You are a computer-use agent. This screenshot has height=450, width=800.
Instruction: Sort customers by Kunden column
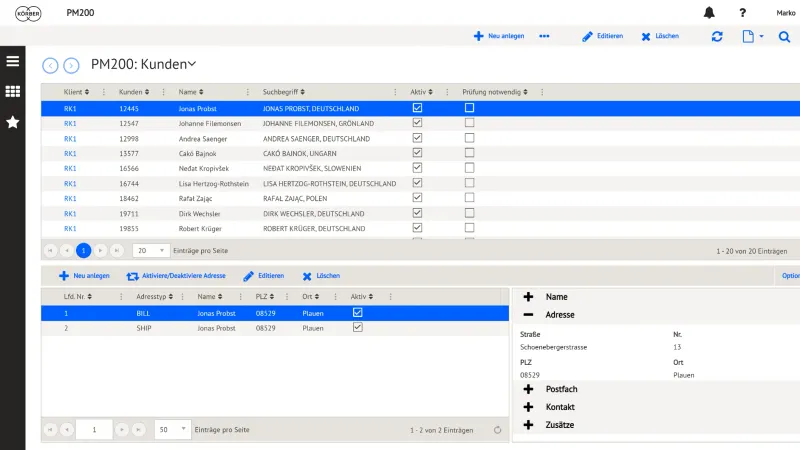pos(134,92)
